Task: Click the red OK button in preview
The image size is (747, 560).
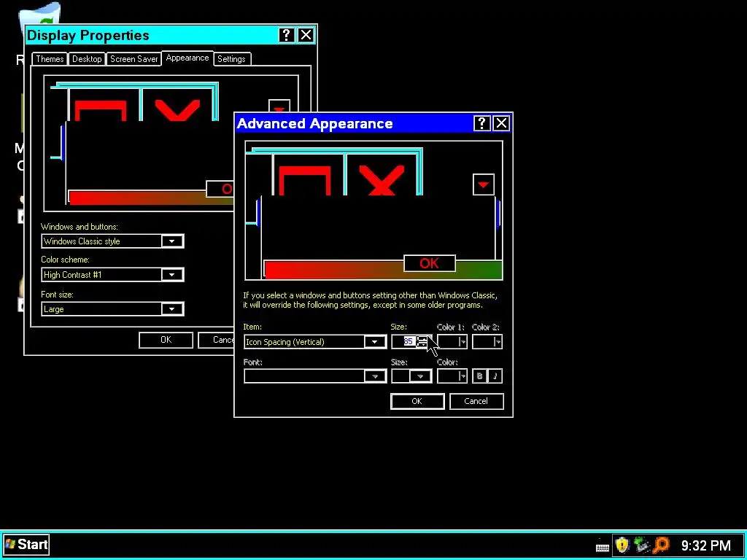Action: [x=429, y=263]
